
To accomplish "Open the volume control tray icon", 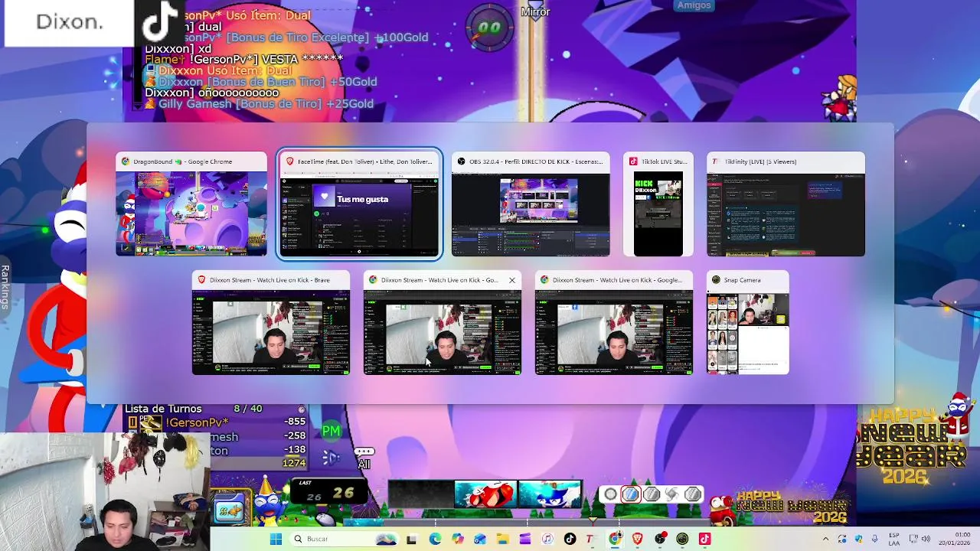I will coord(926,539).
